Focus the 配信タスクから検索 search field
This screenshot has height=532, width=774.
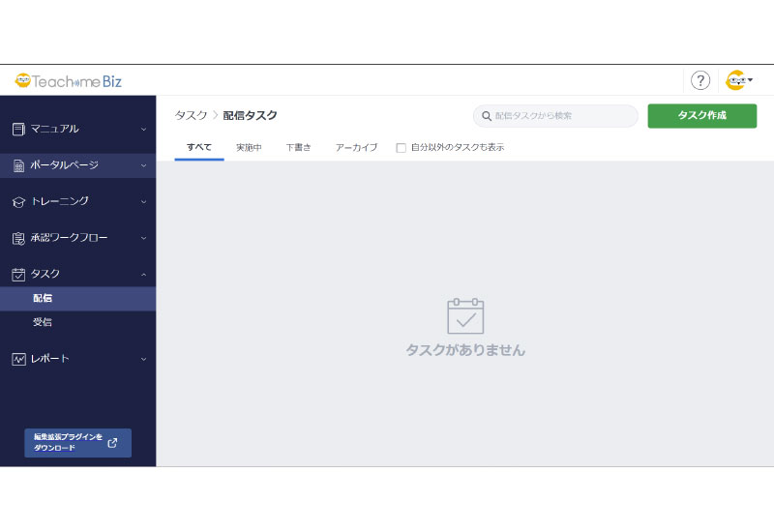[x=561, y=116]
